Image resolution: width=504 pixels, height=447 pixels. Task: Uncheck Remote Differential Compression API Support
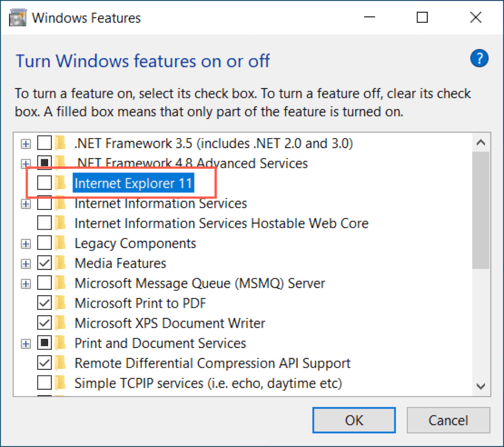(45, 363)
